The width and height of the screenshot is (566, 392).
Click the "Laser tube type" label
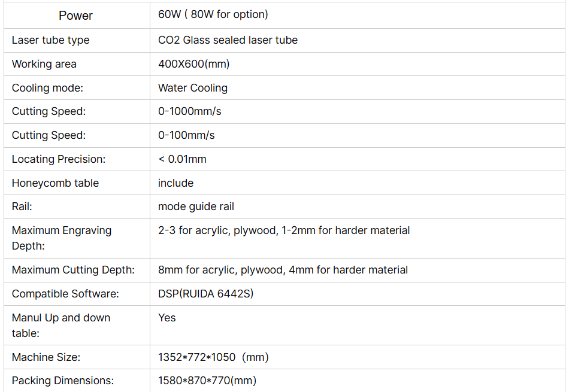point(51,40)
